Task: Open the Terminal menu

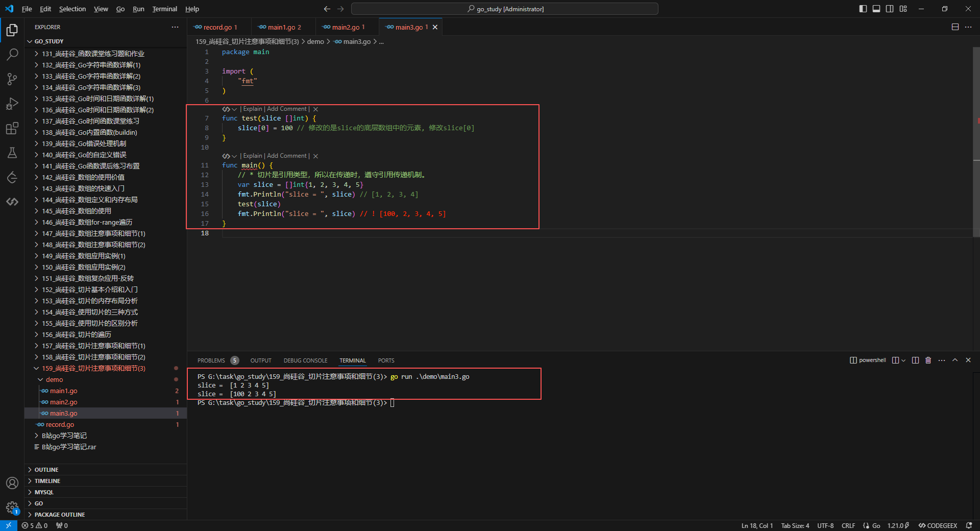Action: (164, 9)
